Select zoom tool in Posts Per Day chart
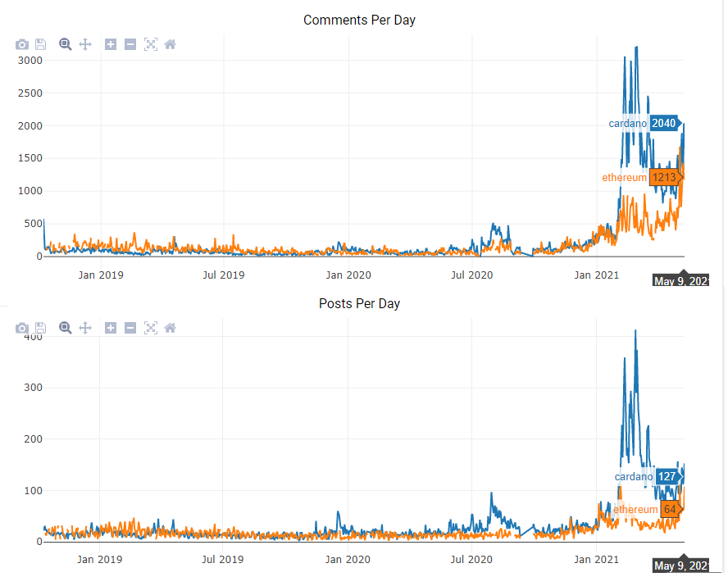 click(66, 328)
